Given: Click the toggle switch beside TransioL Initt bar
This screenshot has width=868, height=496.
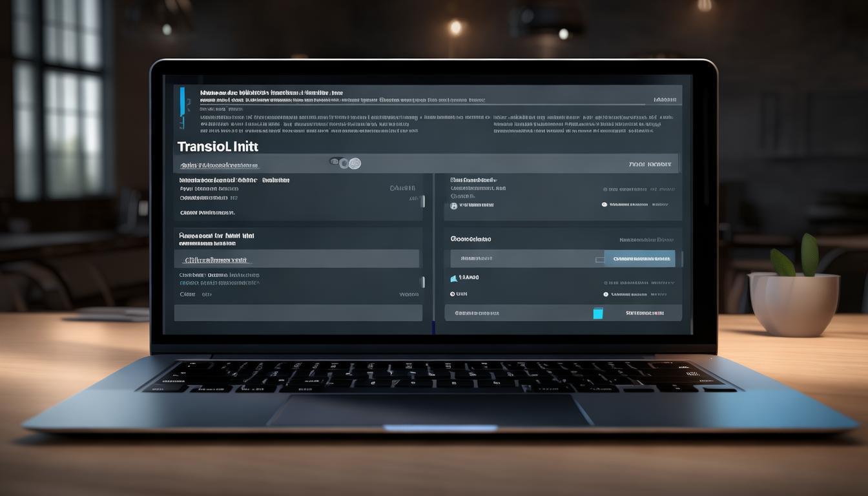Looking at the screenshot, I should [x=336, y=163].
